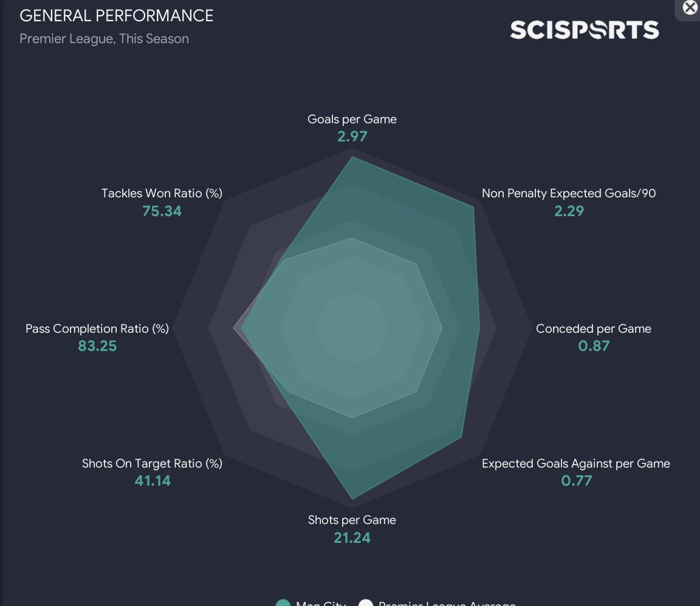The width and height of the screenshot is (700, 606).
Task: Click the 21.24 shots value
Action: (352, 537)
